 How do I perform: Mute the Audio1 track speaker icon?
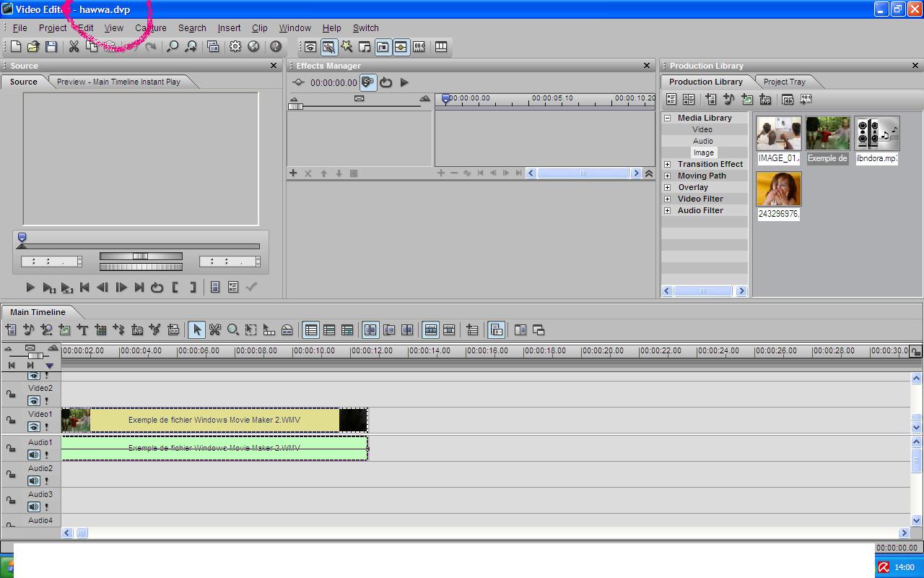(34, 454)
